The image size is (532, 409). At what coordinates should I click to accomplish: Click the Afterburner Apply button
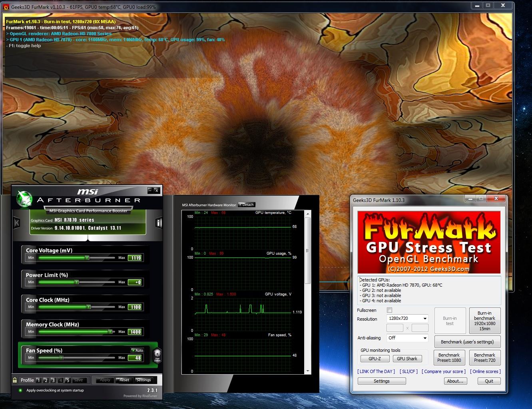tap(105, 380)
